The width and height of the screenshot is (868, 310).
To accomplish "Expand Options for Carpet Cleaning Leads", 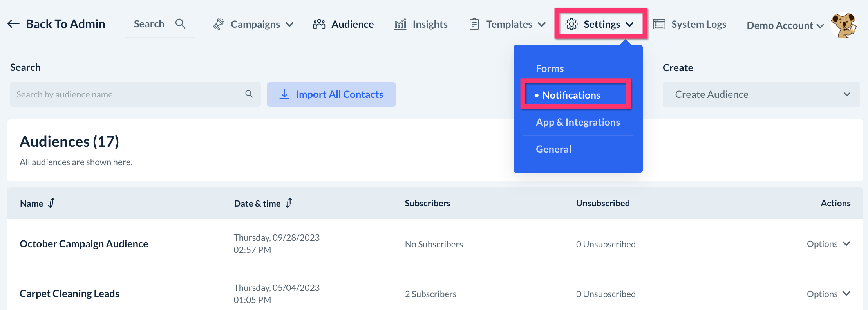I will coord(828,294).
